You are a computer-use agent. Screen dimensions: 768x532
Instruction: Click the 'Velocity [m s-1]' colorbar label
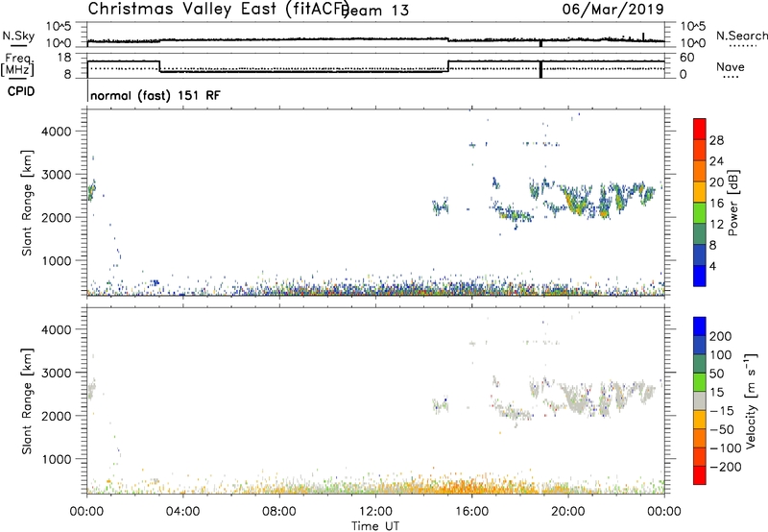751,400
